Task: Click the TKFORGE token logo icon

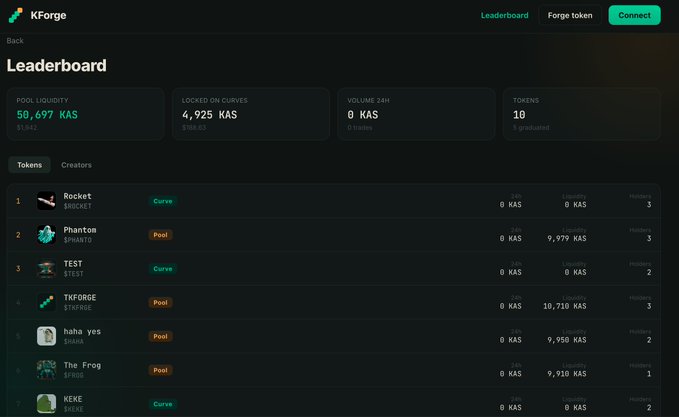Action: tap(46, 302)
